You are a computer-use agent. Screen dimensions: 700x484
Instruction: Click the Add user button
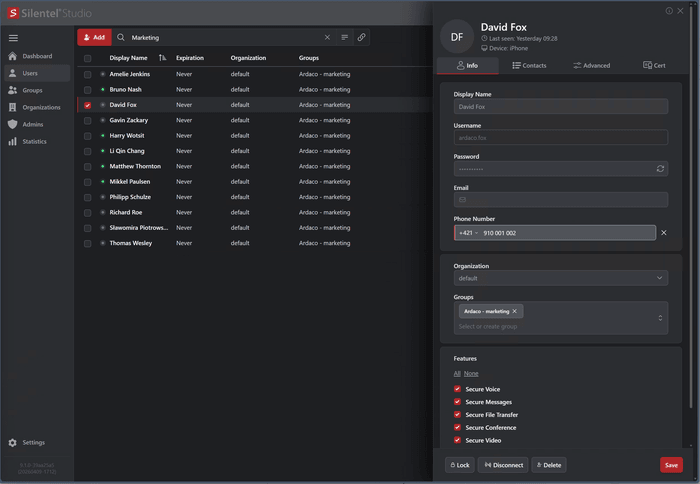pyautogui.click(x=94, y=38)
